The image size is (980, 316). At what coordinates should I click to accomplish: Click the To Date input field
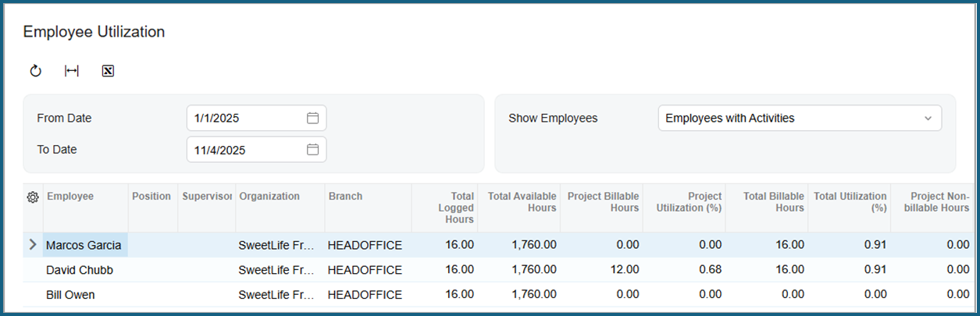[x=246, y=150]
